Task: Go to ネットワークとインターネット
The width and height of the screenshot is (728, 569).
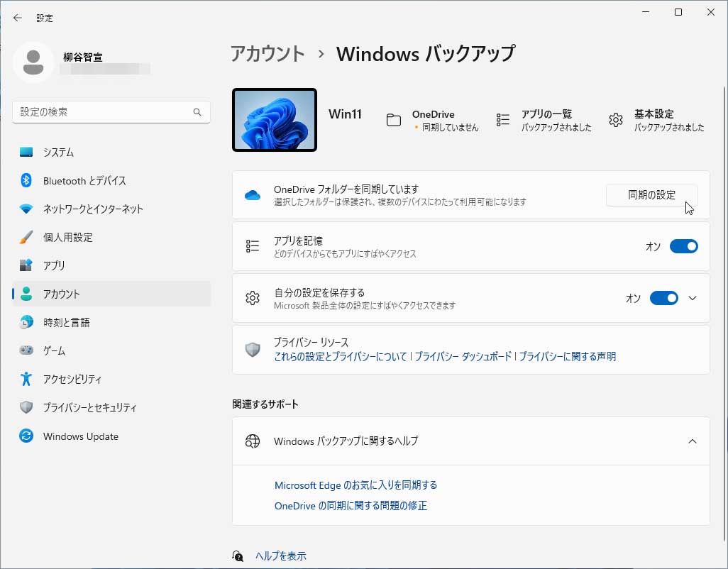Action: (x=111, y=209)
